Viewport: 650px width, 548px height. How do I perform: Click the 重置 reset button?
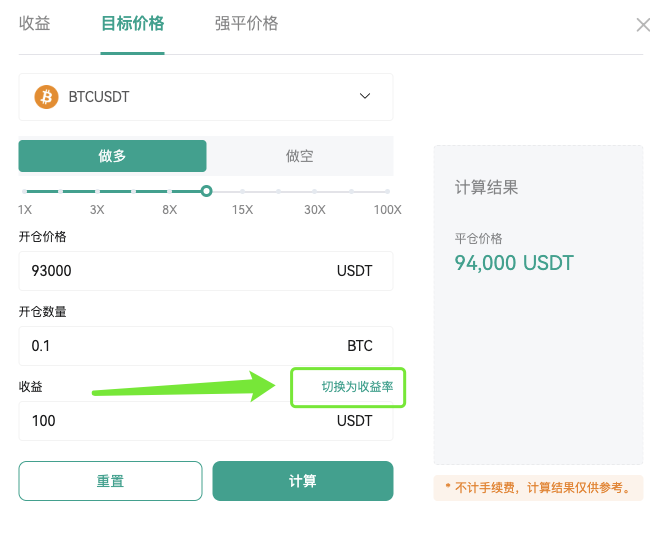110,481
